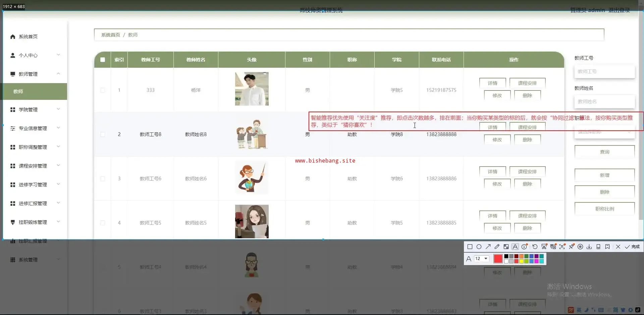This screenshot has height=315, width=644.
Task: Pick the magenta color swatch
Action: tap(536, 261)
